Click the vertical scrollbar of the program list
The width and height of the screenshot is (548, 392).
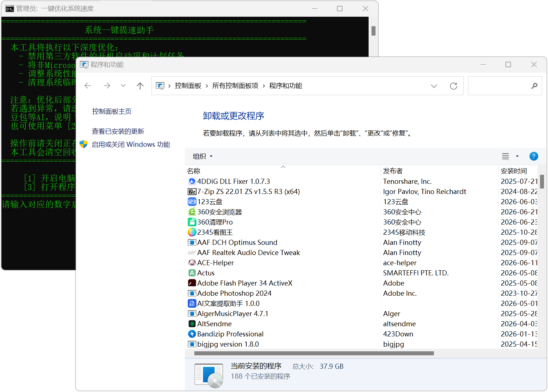(x=542, y=182)
